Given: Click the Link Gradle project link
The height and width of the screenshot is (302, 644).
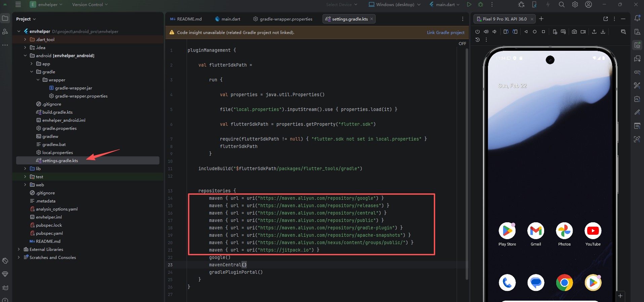Looking at the screenshot, I should [446, 32].
